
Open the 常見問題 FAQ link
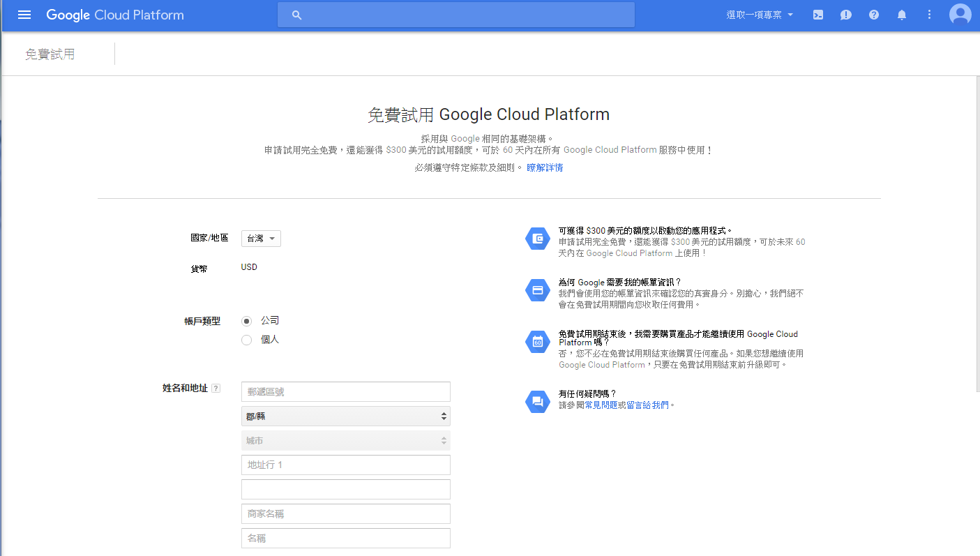click(x=601, y=405)
